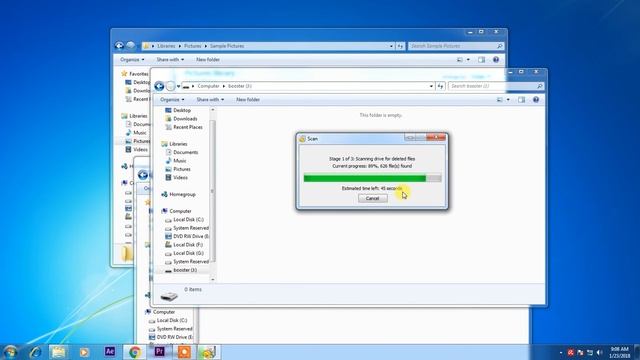Click Scan dialog title icon

[x=302, y=139]
